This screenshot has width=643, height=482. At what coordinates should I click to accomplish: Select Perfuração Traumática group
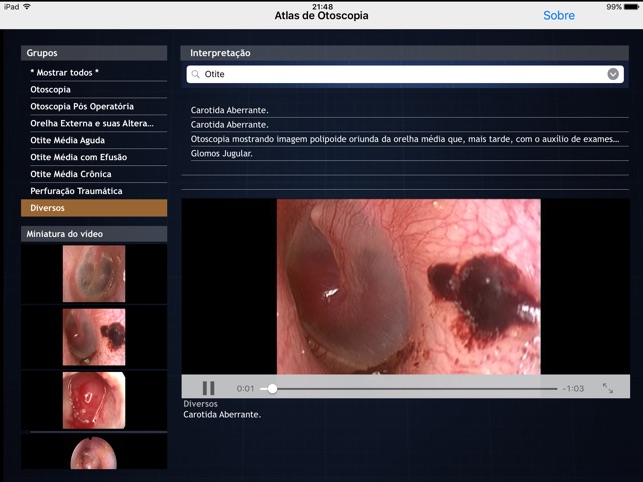[x=94, y=191]
